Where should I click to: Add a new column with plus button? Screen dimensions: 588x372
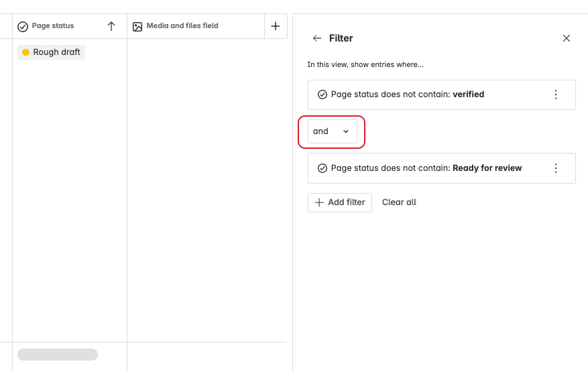point(275,26)
